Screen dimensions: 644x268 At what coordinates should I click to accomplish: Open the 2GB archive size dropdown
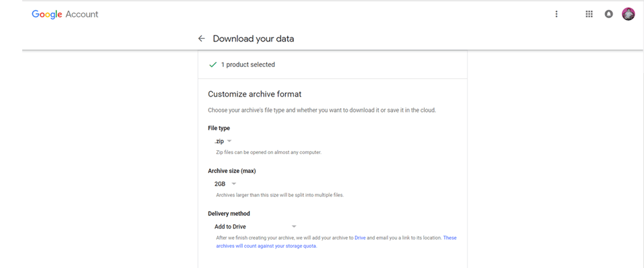coord(225,184)
